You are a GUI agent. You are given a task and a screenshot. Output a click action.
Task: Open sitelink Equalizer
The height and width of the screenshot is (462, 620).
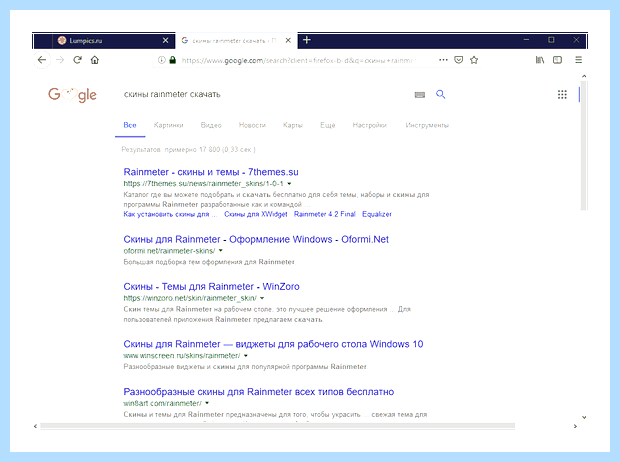(377, 214)
